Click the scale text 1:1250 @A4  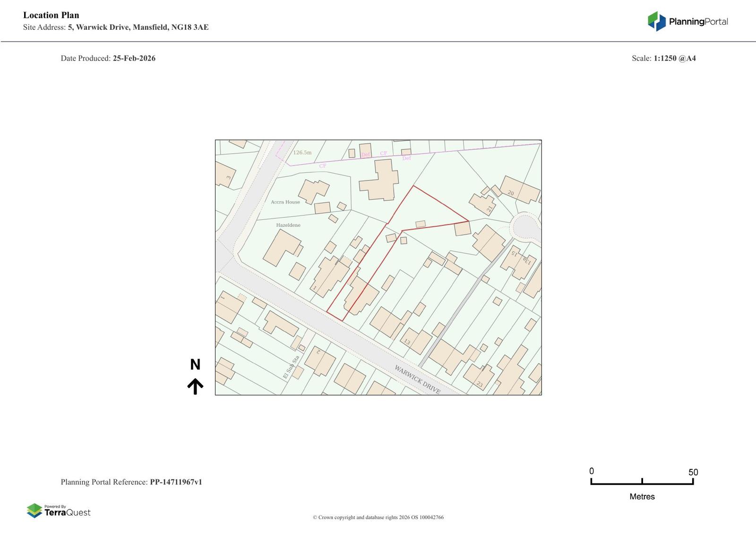click(x=675, y=59)
